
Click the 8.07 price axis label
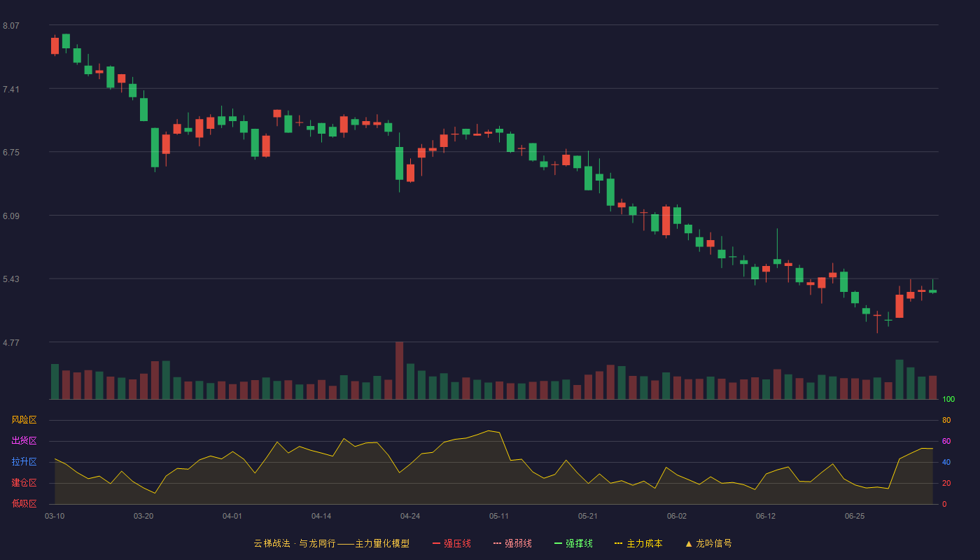tap(11, 26)
